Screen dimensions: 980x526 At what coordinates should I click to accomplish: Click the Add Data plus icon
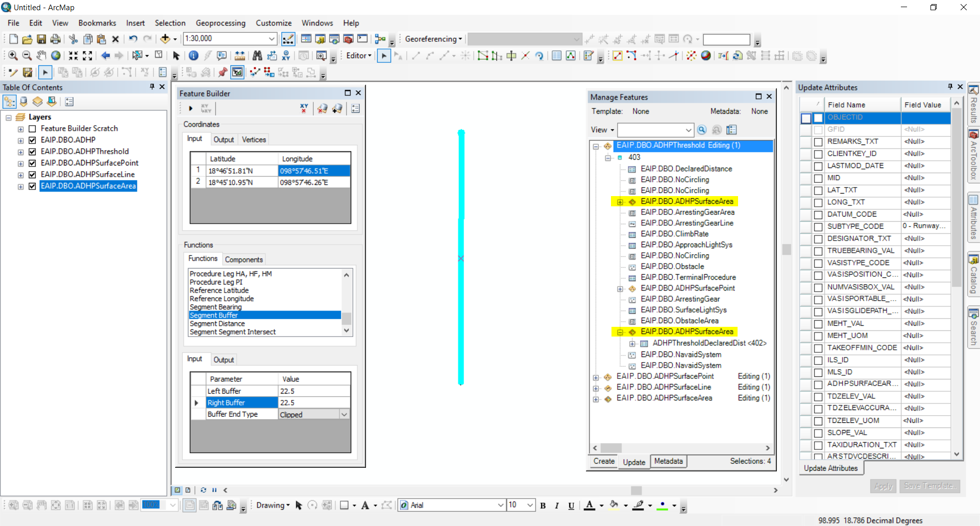[x=165, y=39]
